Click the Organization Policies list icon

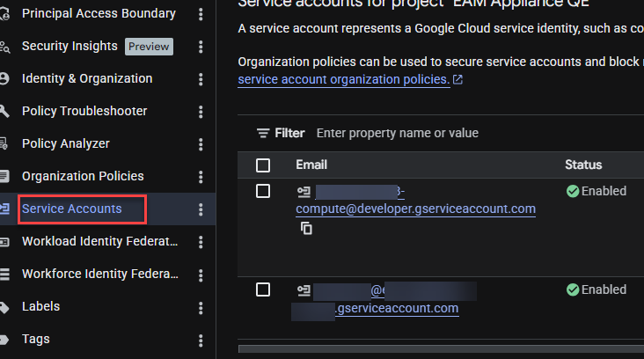point(4,176)
